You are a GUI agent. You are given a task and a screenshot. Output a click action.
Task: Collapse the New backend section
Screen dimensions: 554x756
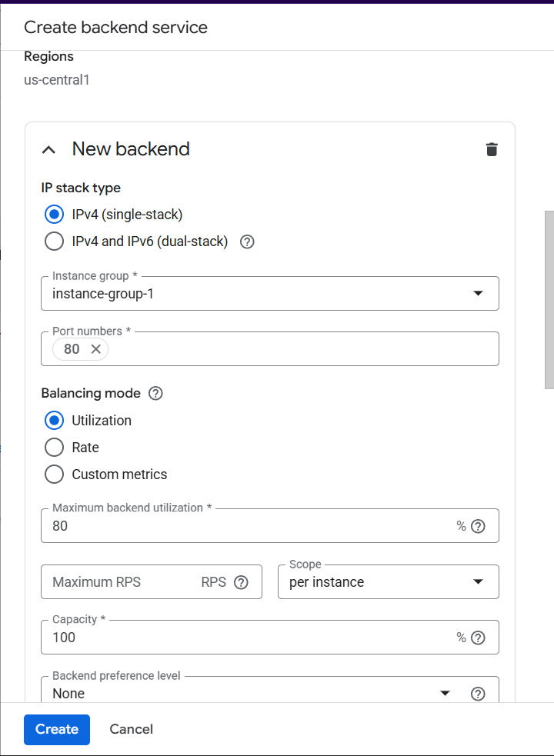point(48,149)
